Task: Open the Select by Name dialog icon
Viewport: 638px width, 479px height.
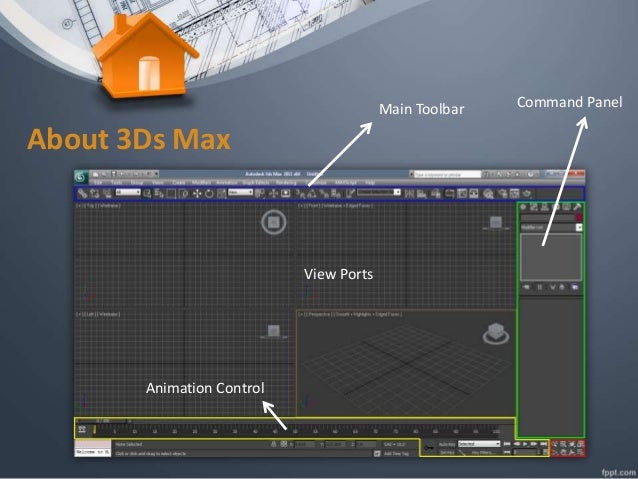Action: [159, 193]
